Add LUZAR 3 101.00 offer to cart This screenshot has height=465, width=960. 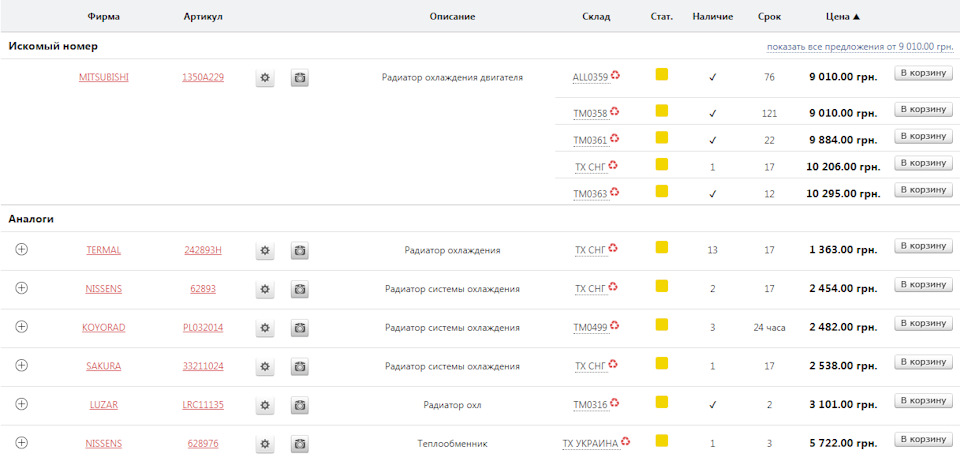click(x=924, y=401)
